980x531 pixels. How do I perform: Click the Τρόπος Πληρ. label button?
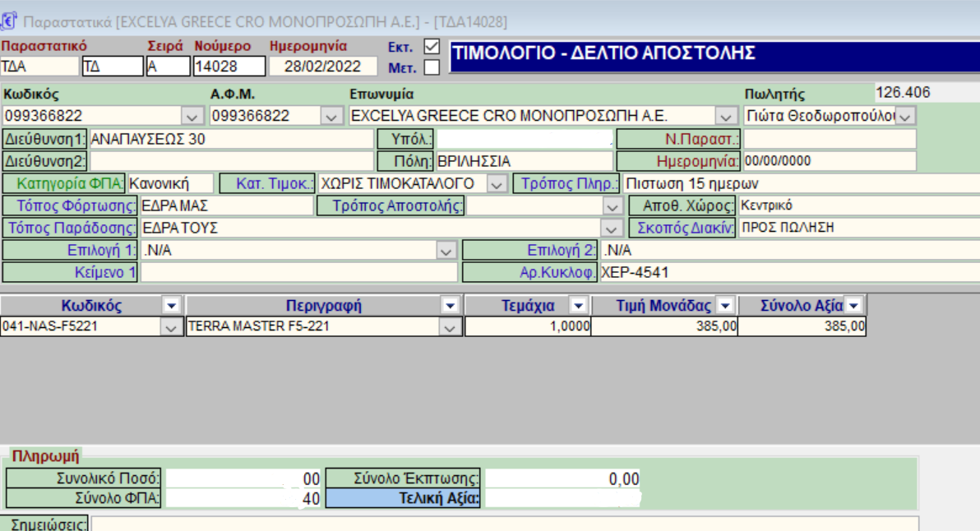[566, 183]
